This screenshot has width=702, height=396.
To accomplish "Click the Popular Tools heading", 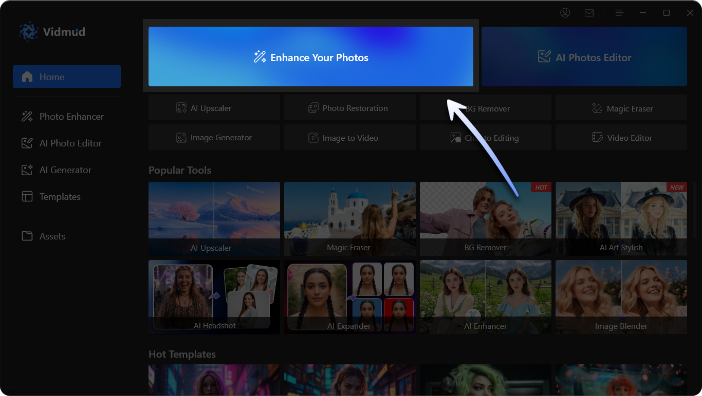I will click(180, 170).
